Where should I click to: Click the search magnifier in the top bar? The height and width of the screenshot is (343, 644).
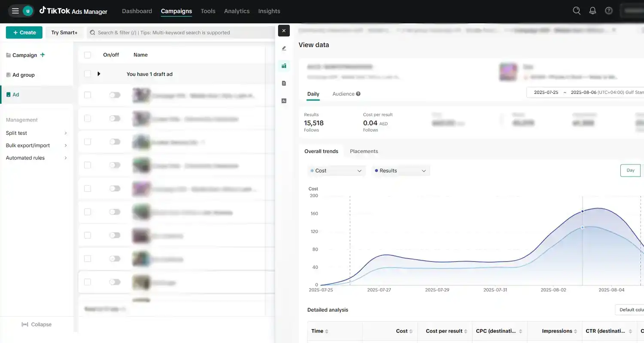click(577, 11)
